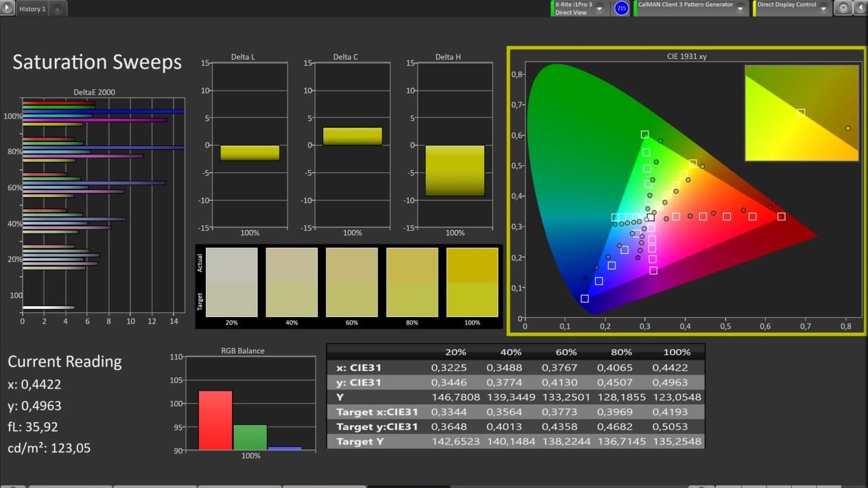Screen dimensions: 868x488
Task: Click the cd/m²: 123,05 reading value
Action: (49, 448)
